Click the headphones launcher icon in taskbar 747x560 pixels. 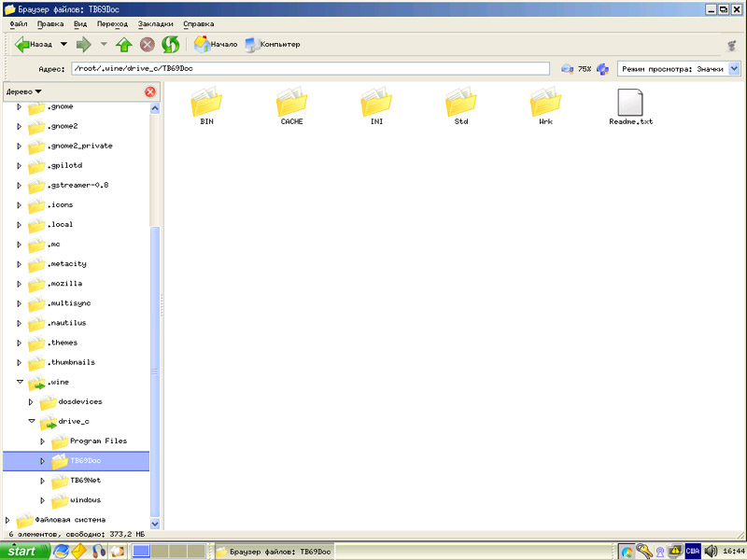pyautogui.click(x=99, y=552)
